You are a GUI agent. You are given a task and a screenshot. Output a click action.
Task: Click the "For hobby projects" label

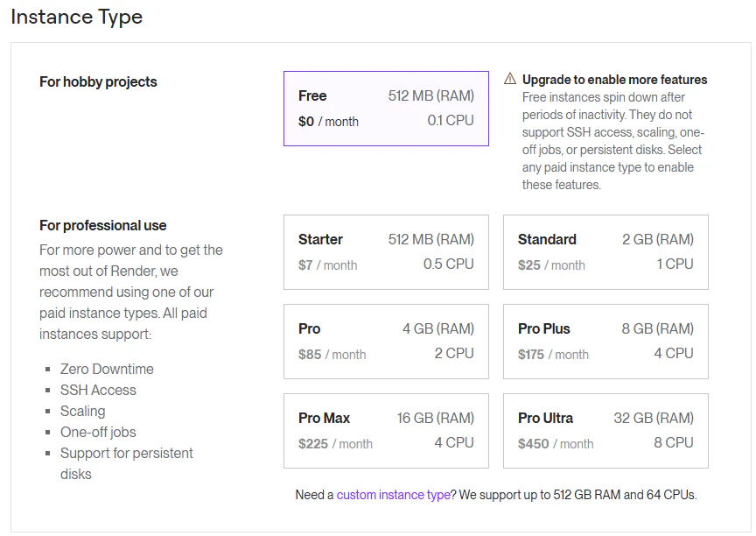(98, 81)
